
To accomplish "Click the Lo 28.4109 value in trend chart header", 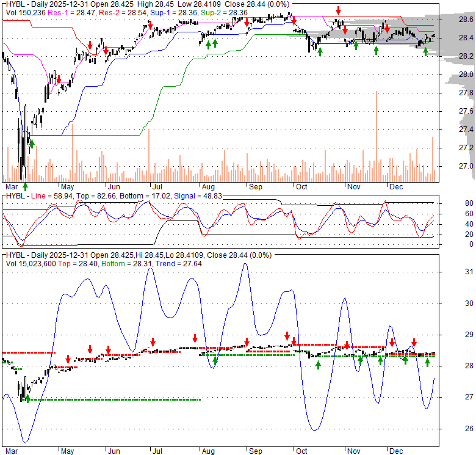I will click(185, 255).
